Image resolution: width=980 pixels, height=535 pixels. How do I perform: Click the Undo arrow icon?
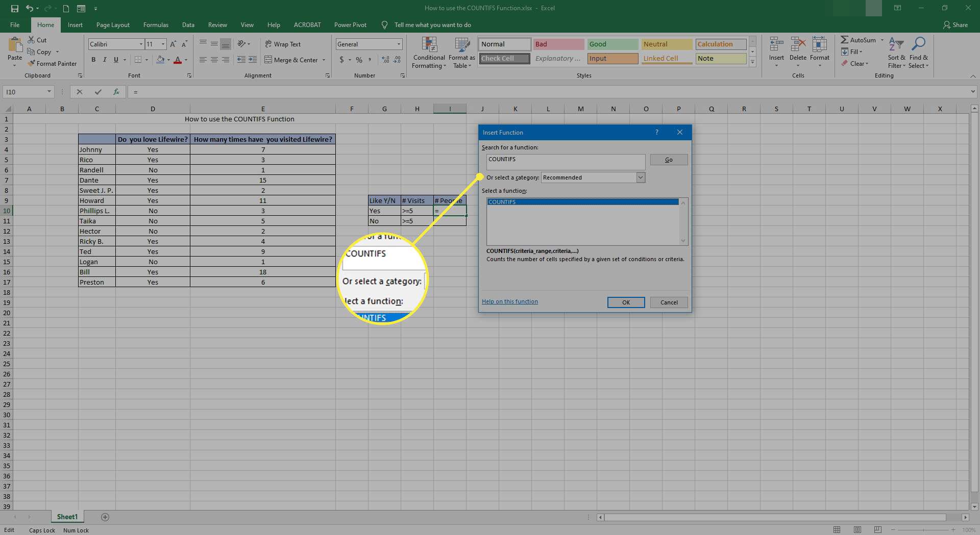pyautogui.click(x=29, y=8)
